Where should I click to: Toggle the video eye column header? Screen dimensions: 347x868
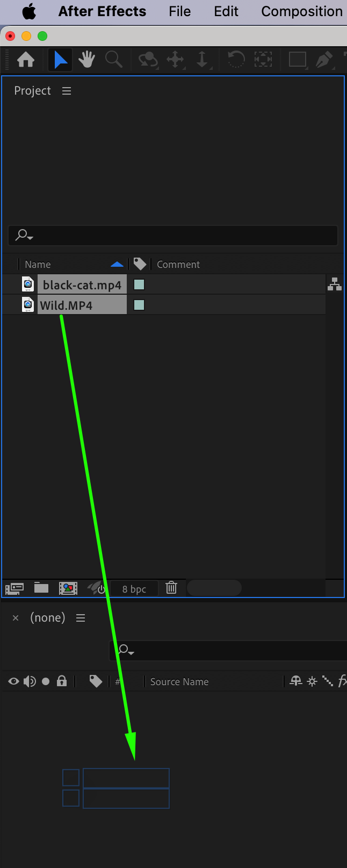(13, 681)
